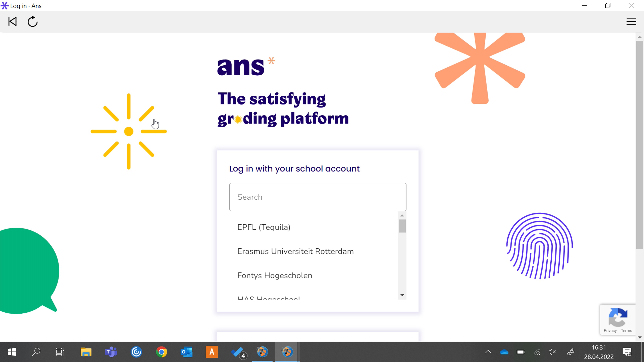This screenshot has width=644, height=362.
Task: Click the school list scrollbar thumb
Action: coord(402,226)
